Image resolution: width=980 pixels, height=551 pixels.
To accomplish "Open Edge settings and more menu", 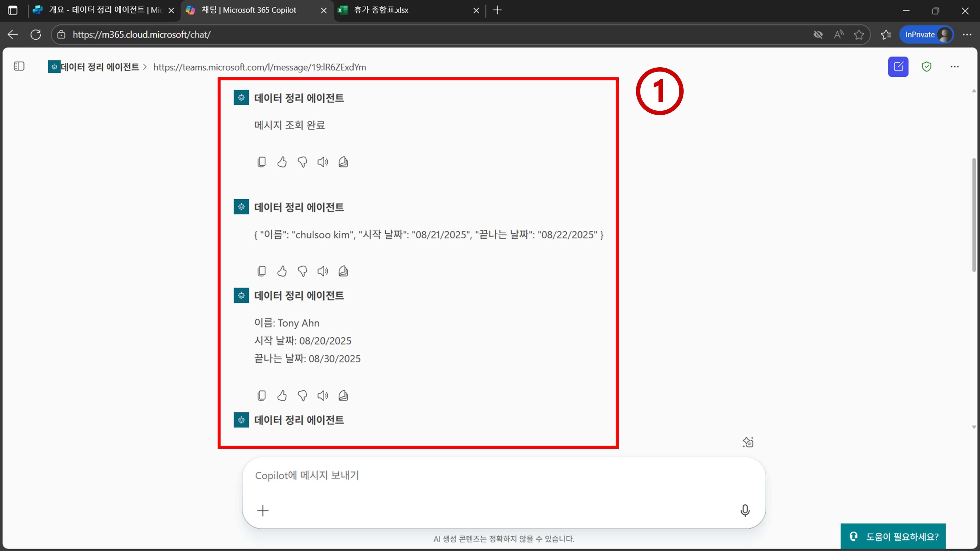I will pyautogui.click(x=967, y=35).
